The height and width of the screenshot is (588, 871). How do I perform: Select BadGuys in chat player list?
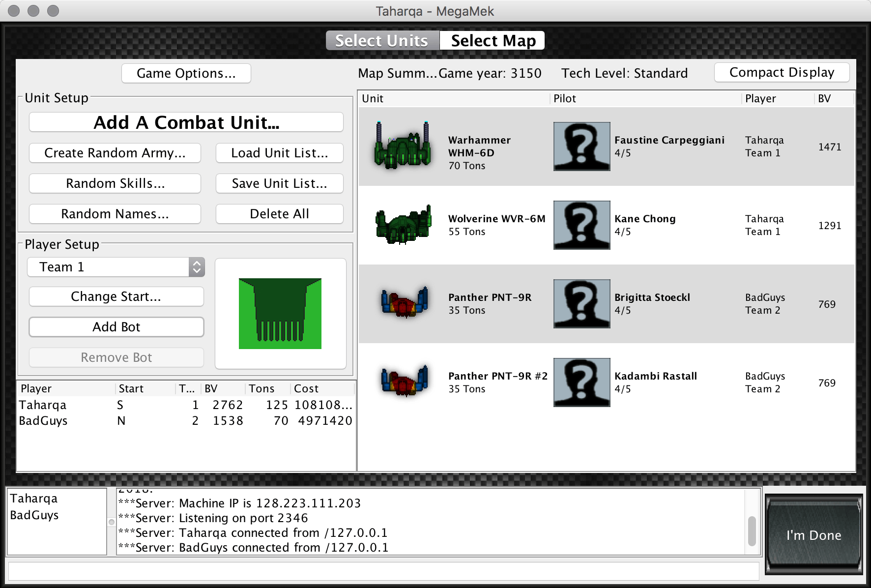(x=34, y=515)
